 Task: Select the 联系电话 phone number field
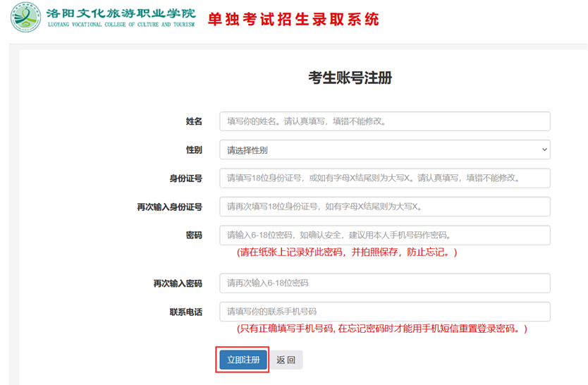[x=384, y=312]
